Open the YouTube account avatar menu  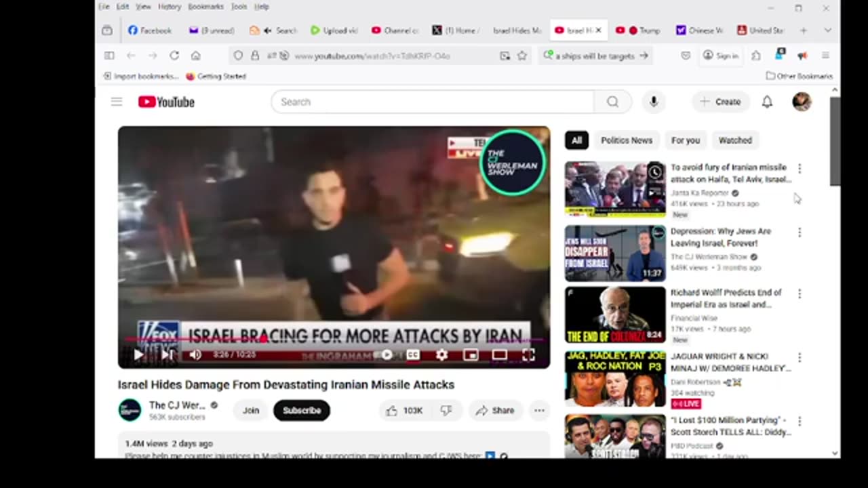click(802, 102)
